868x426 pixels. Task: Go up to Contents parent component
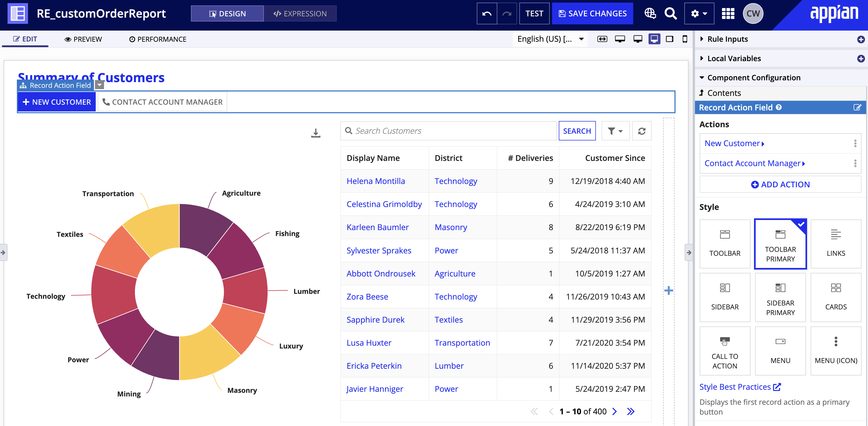pyautogui.click(x=720, y=93)
